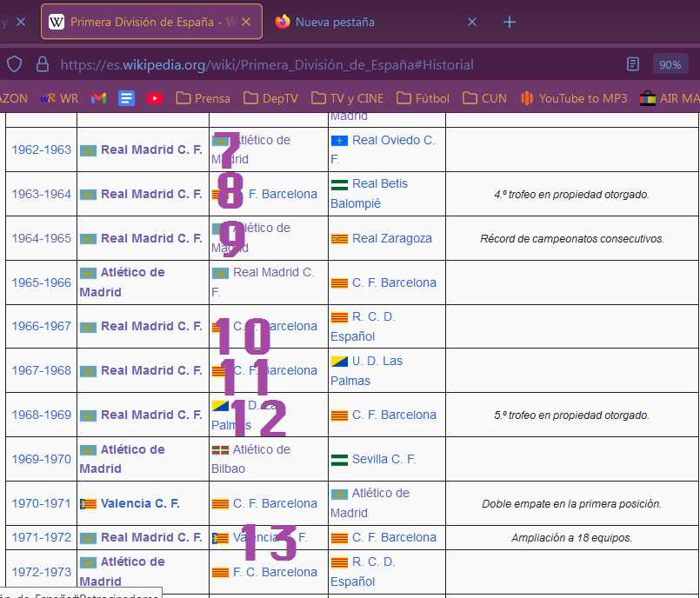This screenshot has height=598, width=700.
Task: Click Madrid flag beside Atlético de Madrid in 1970-1971 row
Action: pyautogui.click(x=339, y=494)
